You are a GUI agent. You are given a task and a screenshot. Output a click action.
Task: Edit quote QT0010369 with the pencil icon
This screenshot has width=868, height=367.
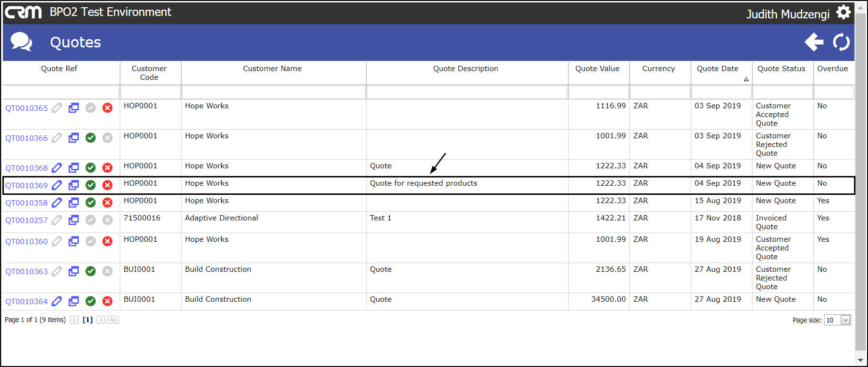(x=57, y=185)
